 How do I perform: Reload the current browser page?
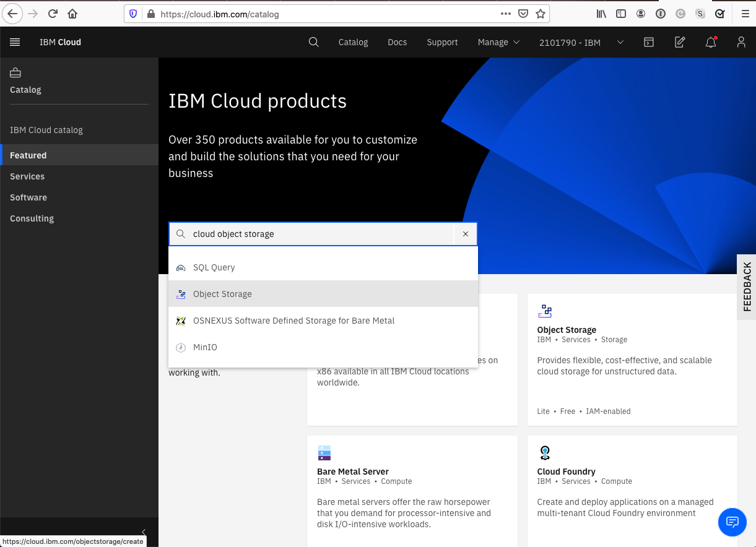(53, 14)
